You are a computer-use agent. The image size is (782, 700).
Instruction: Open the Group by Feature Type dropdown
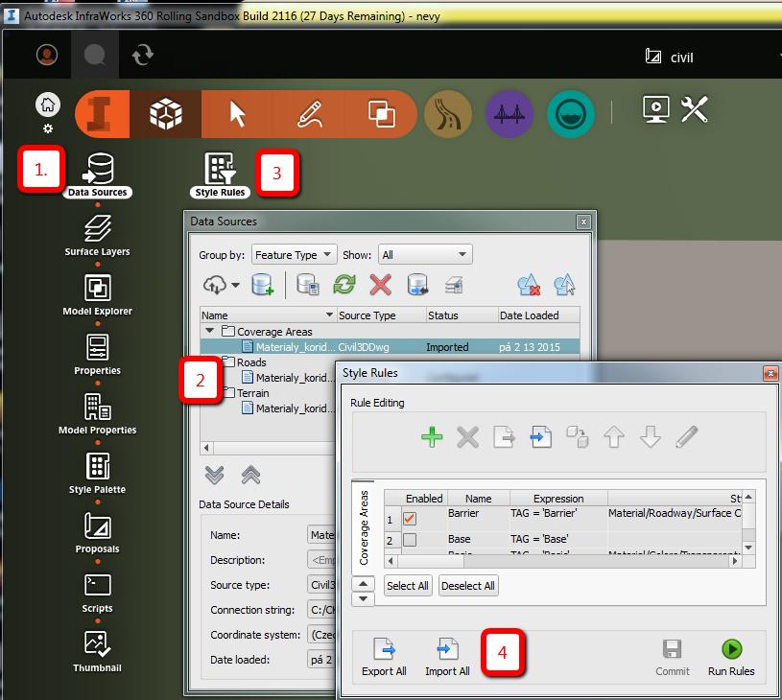(x=295, y=255)
